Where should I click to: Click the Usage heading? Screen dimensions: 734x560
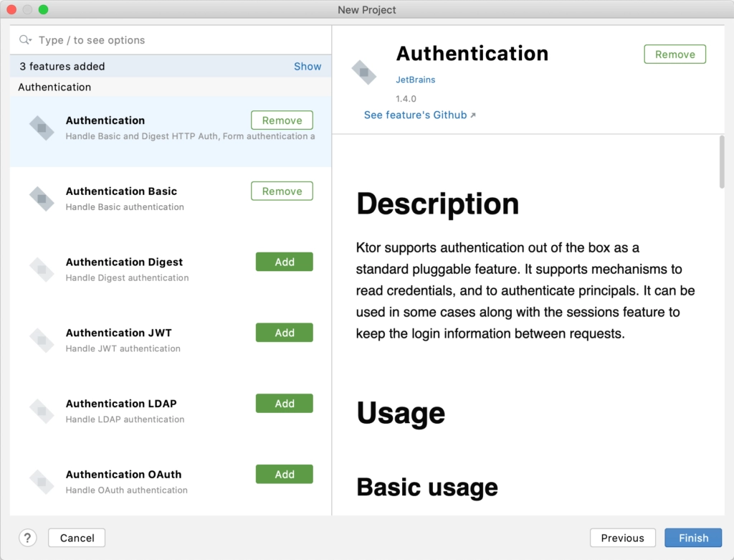pos(401,413)
